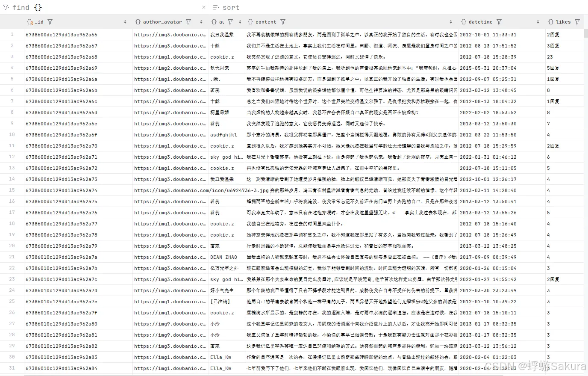
Task: Select likes cell '5回复' in 秋天别来 row
Action: pyautogui.click(x=564, y=68)
